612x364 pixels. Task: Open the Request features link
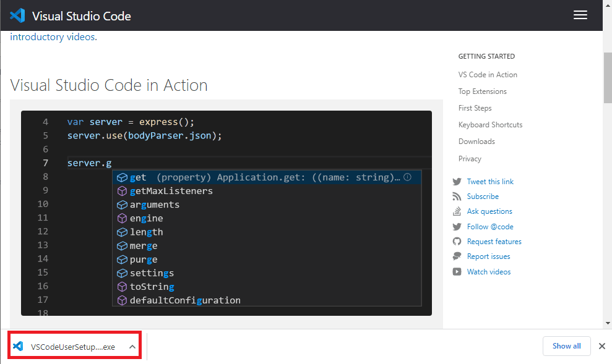coord(494,242)
